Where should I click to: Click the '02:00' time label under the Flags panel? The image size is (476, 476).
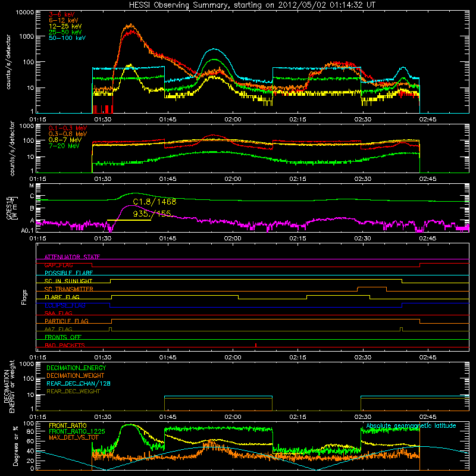pyautogui.click(x=233, y=358)
